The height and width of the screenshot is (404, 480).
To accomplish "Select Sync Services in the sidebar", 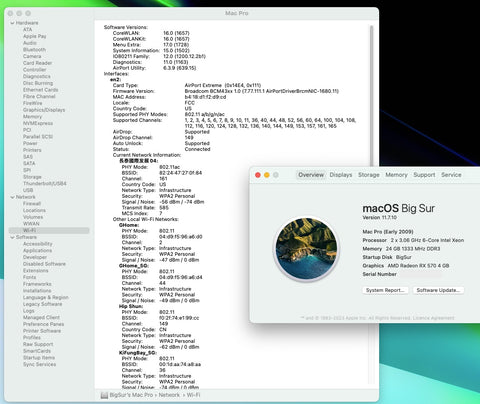I will [39, 364].
